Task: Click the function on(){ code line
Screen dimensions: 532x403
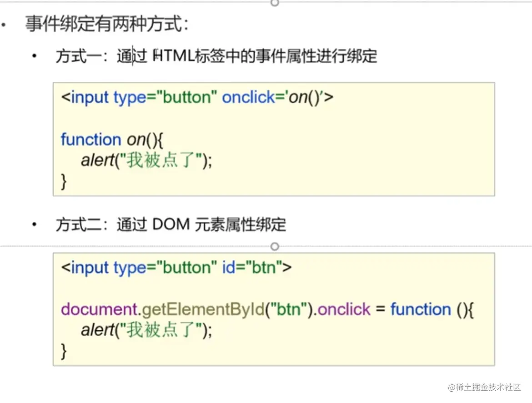Action: (112, 139)
